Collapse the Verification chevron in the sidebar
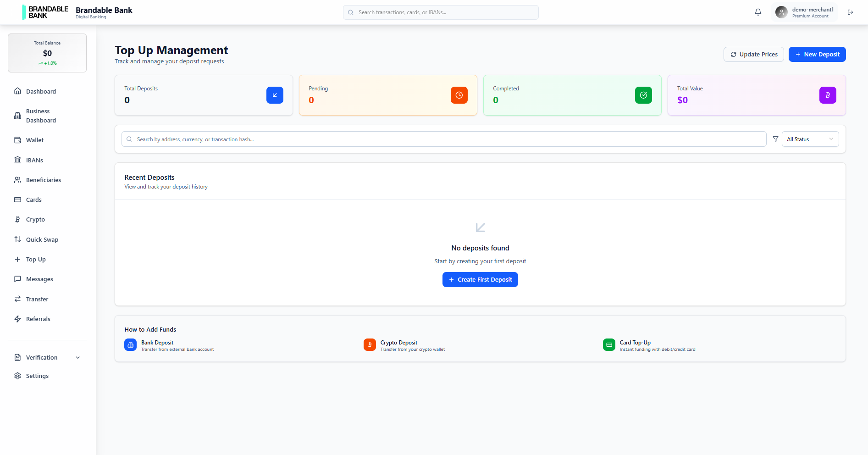868x455 pixels. click(77, 357)
